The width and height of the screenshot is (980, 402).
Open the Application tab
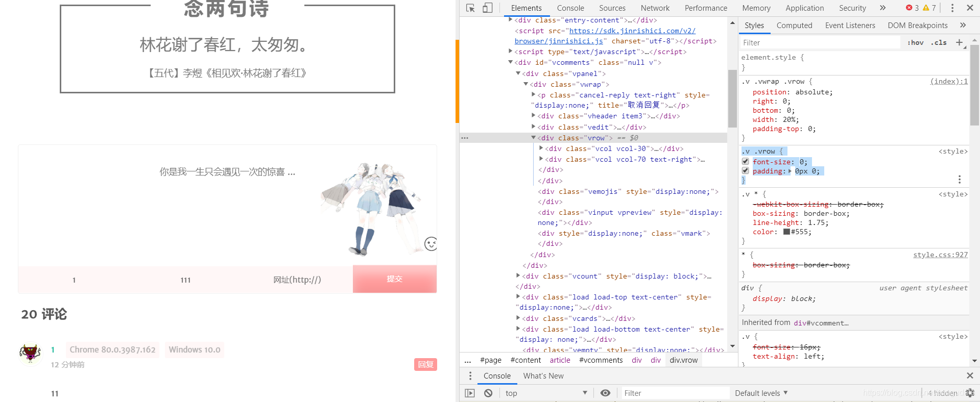pos(805,8)
